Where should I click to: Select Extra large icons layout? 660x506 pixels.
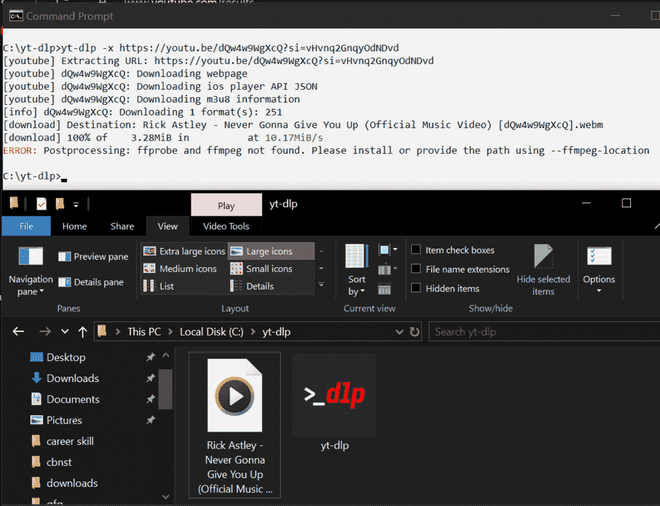184,251
